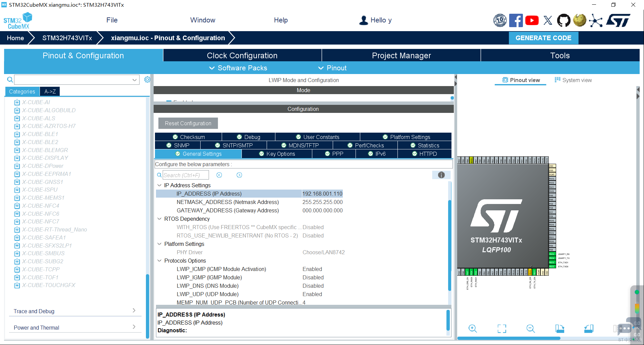
Task: Click the user account icon beside Hello y
Action: [364, 20]
